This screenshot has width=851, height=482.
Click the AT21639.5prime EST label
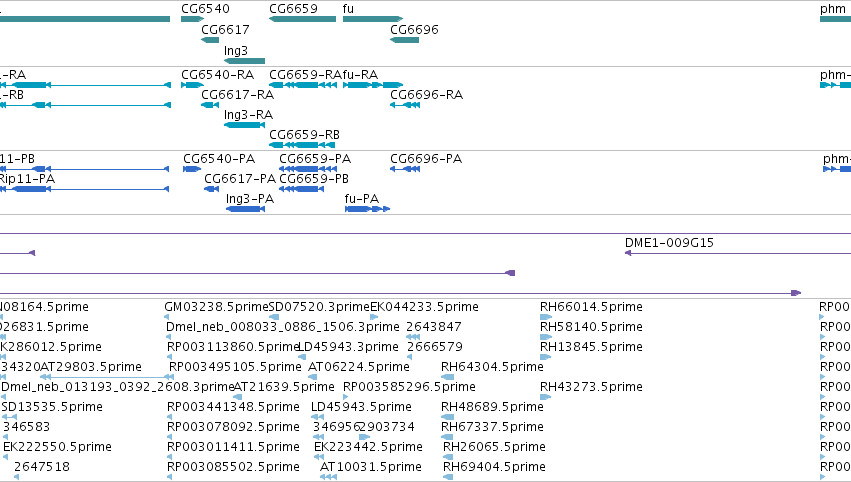(284, 387)
